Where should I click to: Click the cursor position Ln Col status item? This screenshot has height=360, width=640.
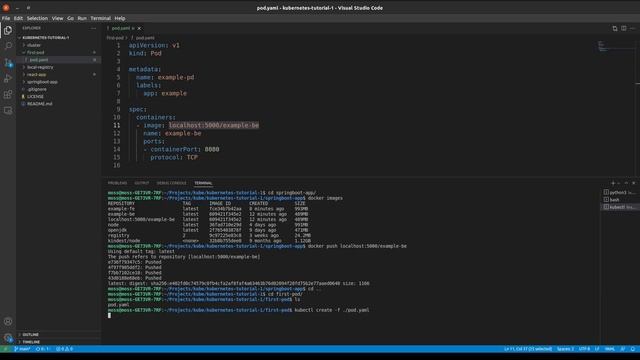click(x=528, y=349)
